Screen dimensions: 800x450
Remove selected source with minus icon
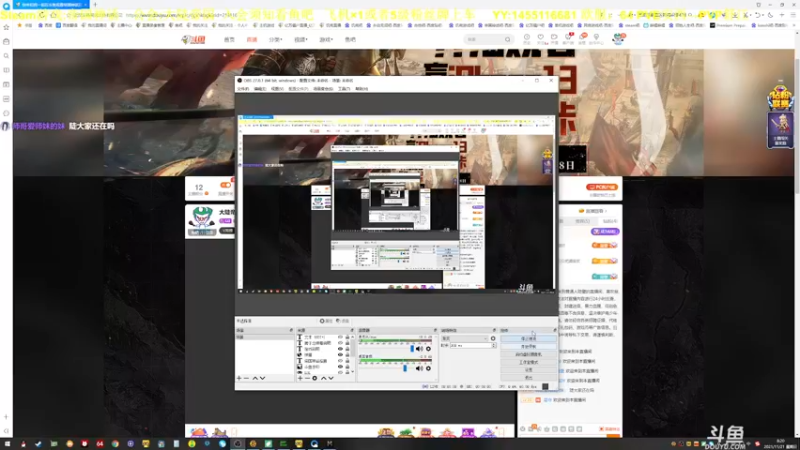[307, 379]
